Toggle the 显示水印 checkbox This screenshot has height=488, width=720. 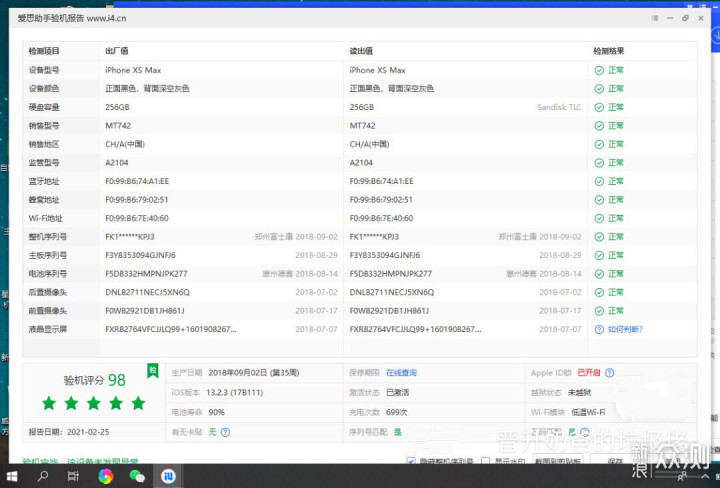(x=485, y=460)
